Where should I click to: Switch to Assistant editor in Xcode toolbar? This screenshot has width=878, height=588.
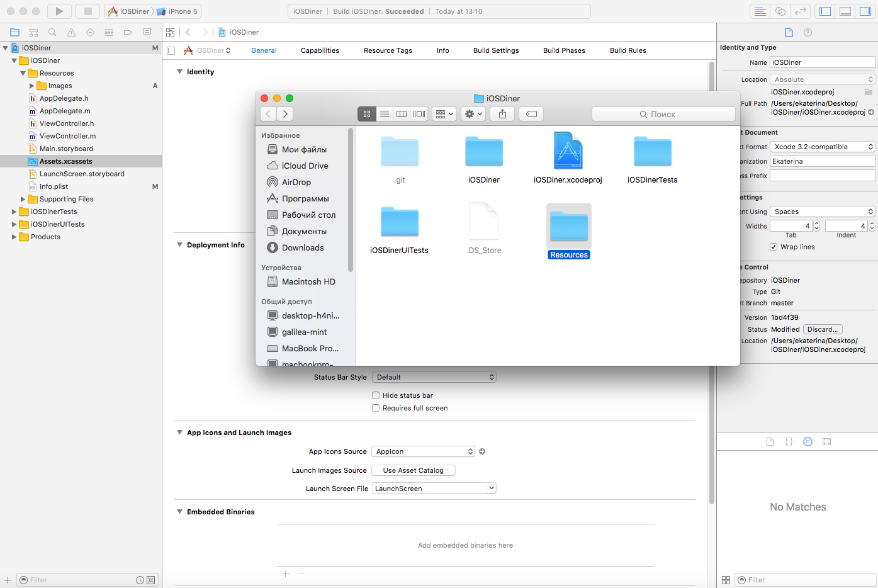780,11
